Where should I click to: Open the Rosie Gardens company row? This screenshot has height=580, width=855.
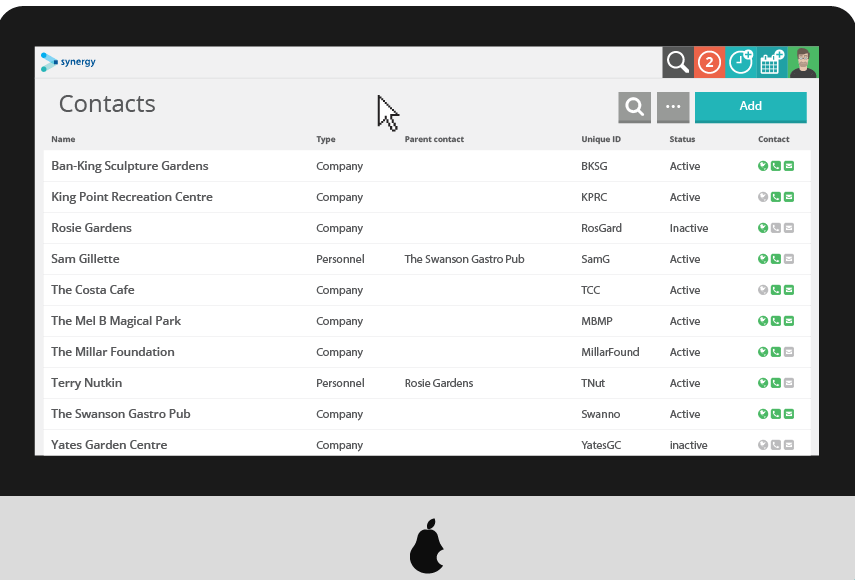[x=427, y=228]
